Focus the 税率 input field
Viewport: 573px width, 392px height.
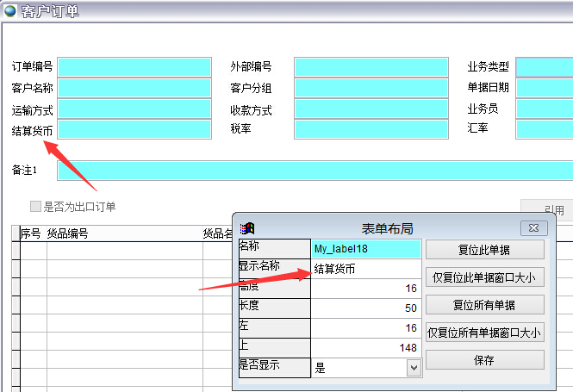371,129
